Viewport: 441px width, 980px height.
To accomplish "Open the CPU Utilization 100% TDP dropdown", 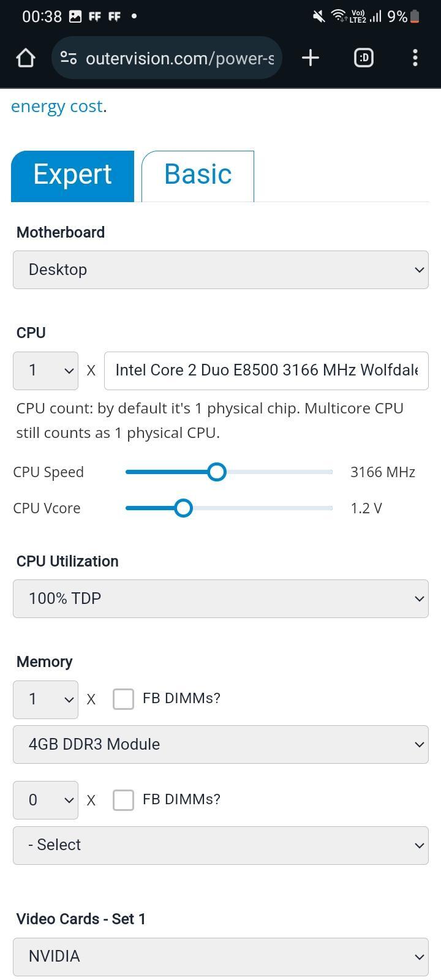I will click(221, 598).
